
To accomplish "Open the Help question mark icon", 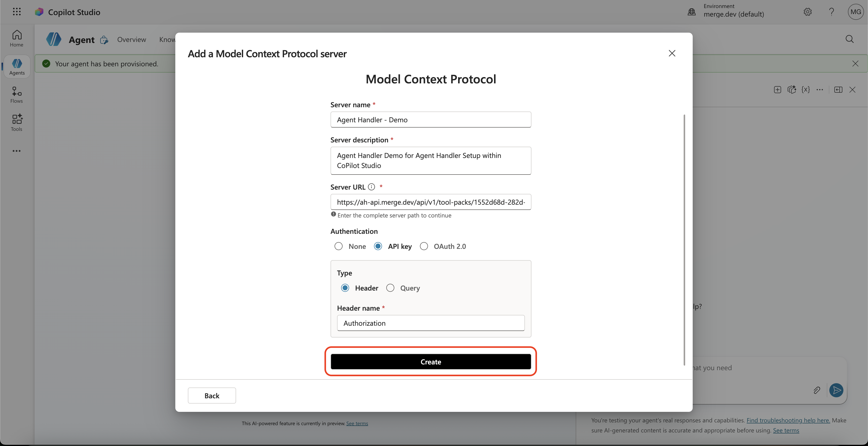I will pos(831,12).
